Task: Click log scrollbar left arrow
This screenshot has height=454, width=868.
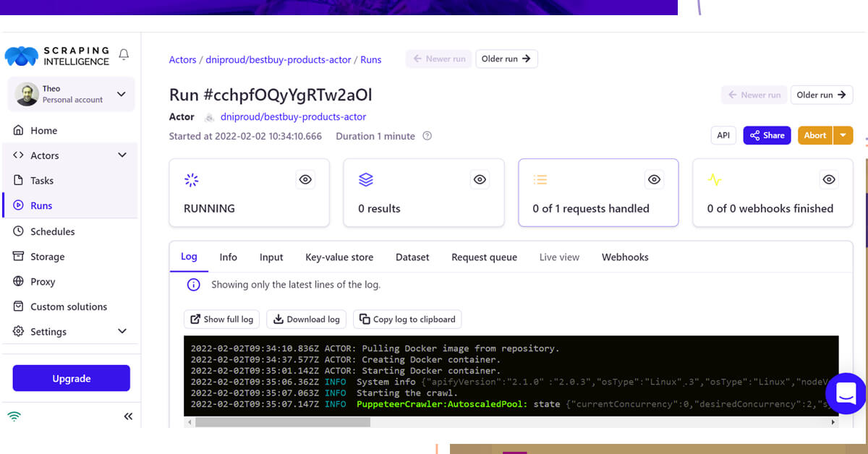Action: click(x=190, y=421)
